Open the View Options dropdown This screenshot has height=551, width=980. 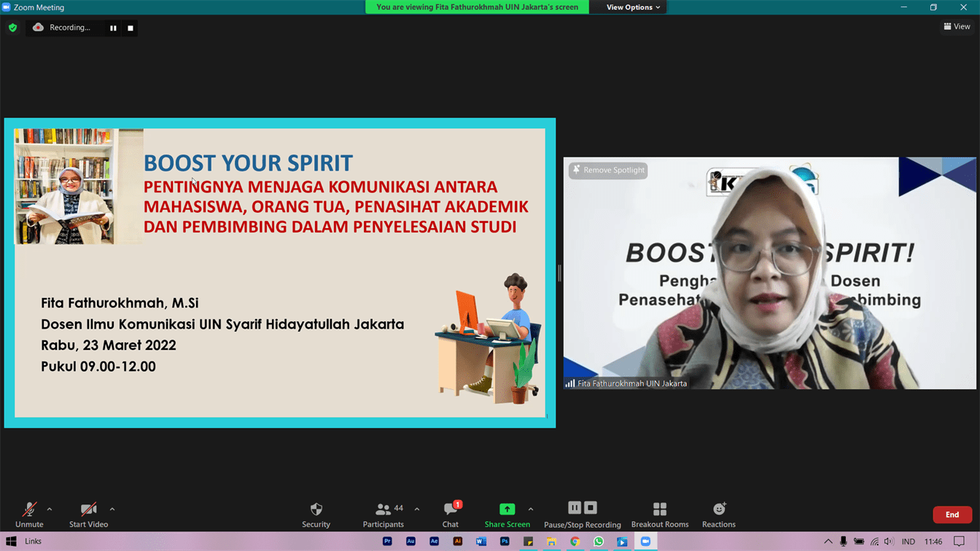click(x=633, y=7)
